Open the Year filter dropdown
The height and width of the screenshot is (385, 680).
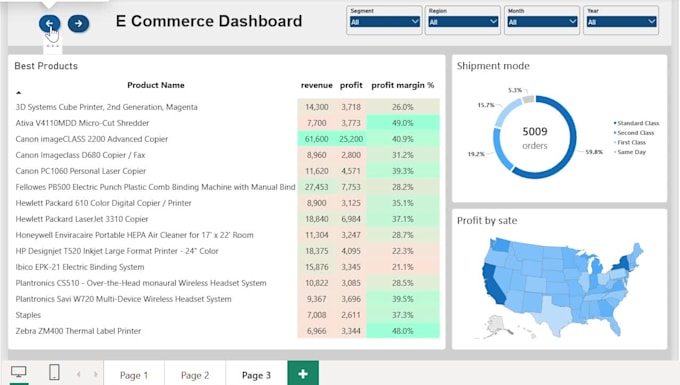621,22
